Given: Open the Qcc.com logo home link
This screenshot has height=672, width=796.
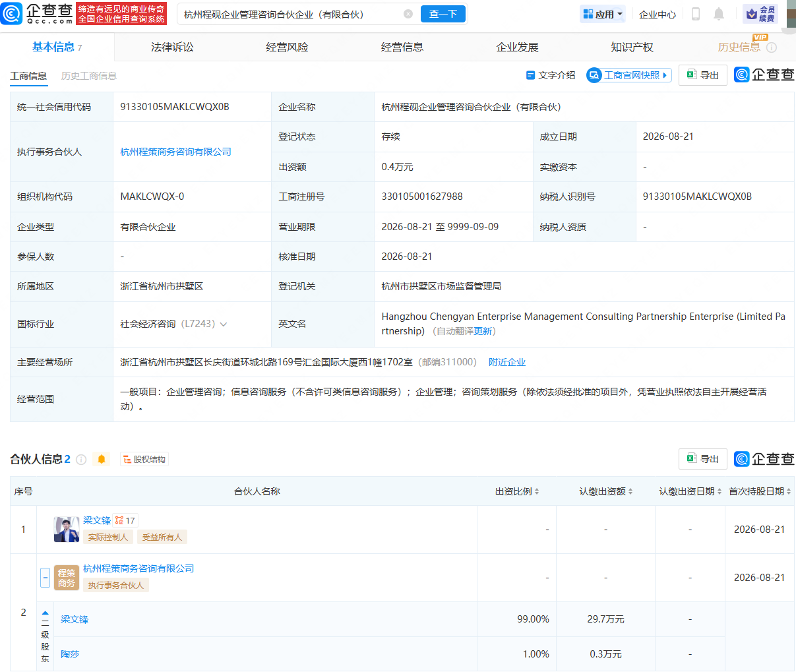Looking at the screenshot, I should (37, 13).
